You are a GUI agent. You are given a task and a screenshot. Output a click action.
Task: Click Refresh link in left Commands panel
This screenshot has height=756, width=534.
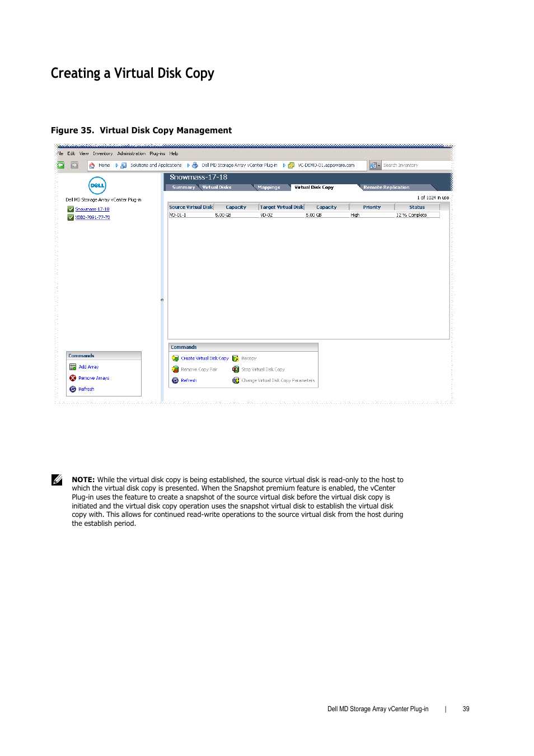pos(86,389)
